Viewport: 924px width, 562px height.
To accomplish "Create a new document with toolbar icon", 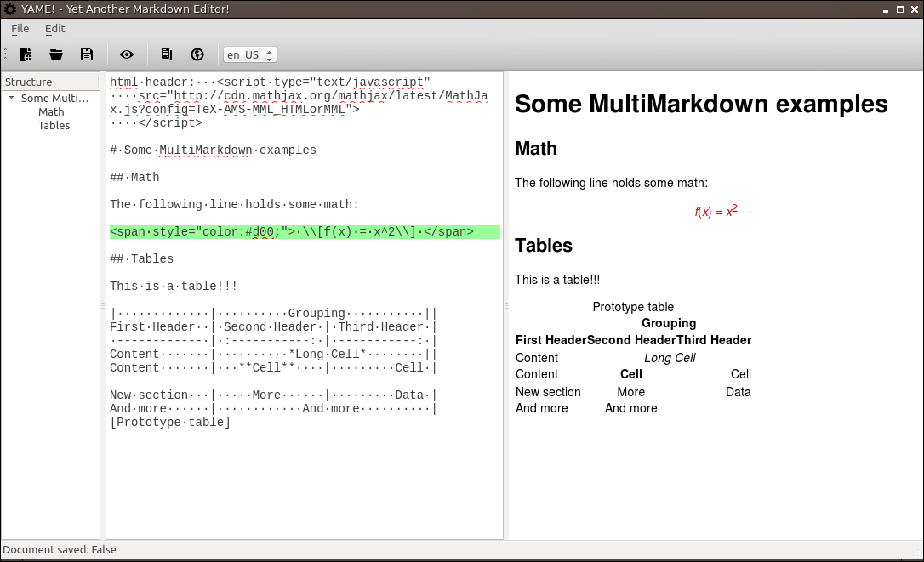I will click(26, 54).
